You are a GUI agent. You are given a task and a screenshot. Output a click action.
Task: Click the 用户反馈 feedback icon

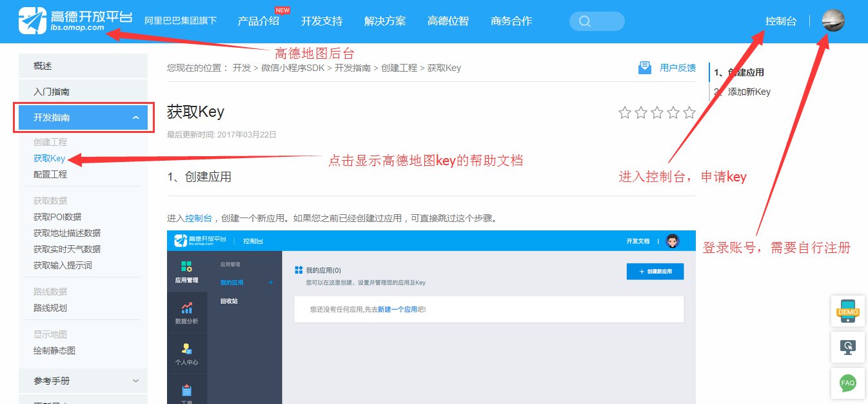tap(645, 68)
